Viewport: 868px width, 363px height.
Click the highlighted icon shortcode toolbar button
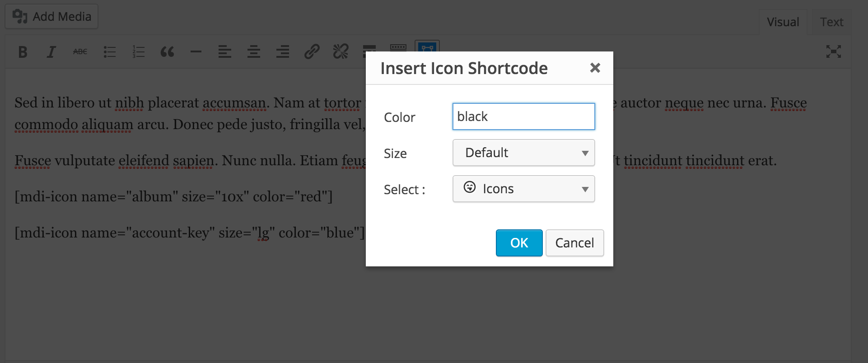coord(427,47)
